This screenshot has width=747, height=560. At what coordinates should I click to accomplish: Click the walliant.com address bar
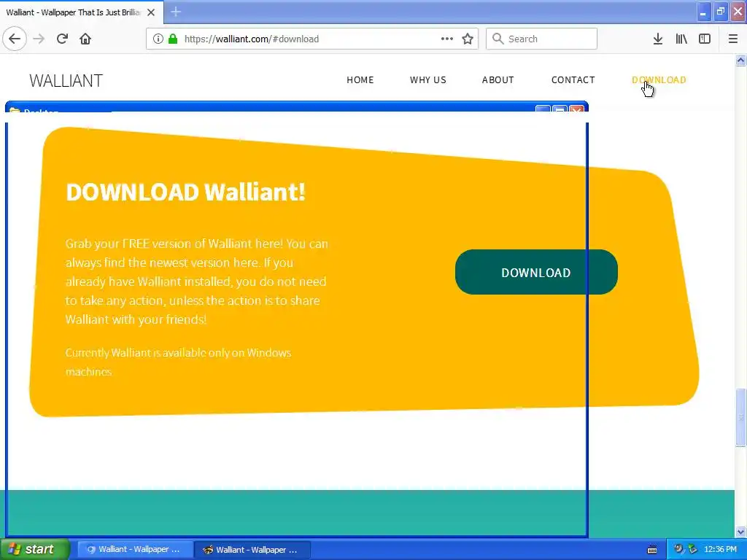tap(312, 39)
